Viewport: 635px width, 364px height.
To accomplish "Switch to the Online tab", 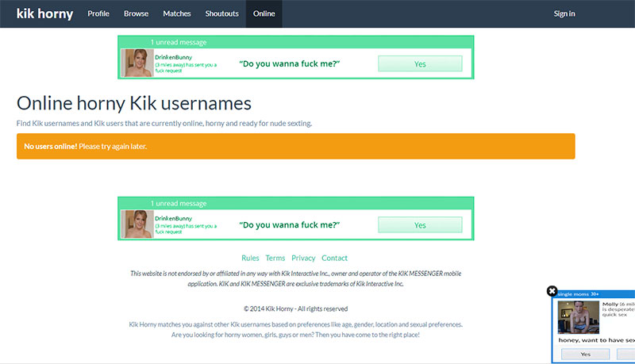I will [x=264, y=13].
